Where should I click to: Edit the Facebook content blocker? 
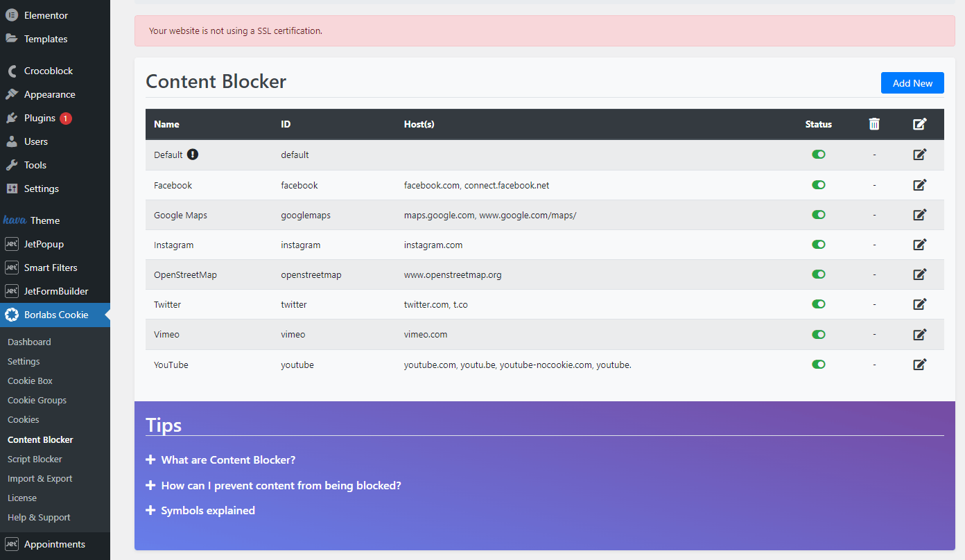[x=920, y=185]
